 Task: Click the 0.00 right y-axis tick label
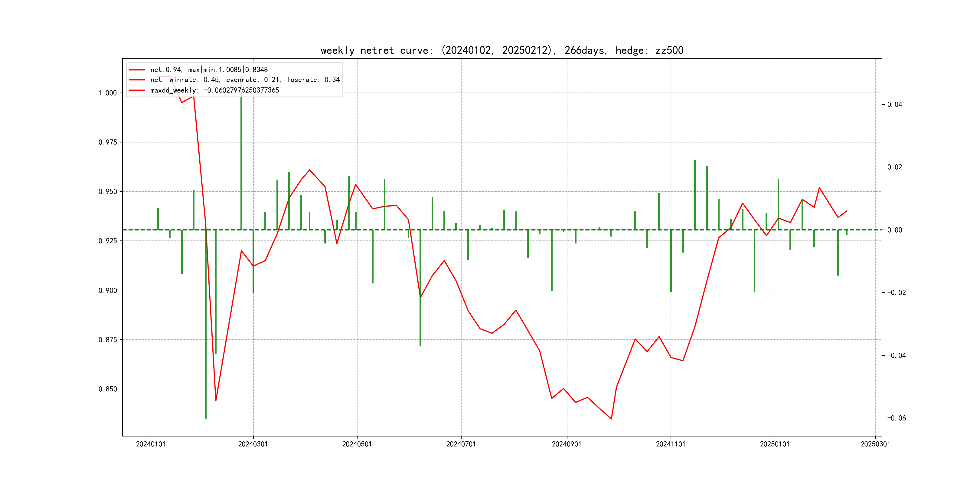895,230
